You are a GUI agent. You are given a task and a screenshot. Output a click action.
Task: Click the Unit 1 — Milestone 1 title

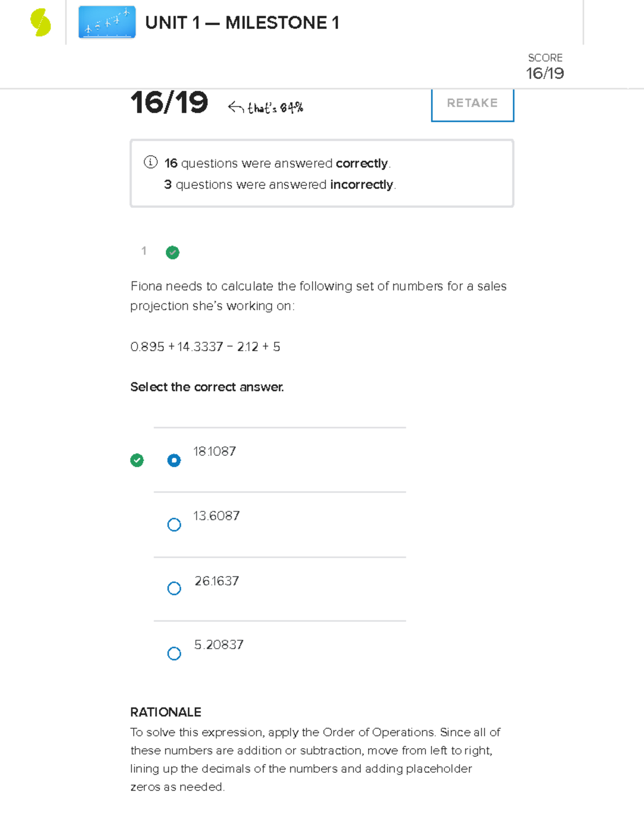(x=242, y=23)
